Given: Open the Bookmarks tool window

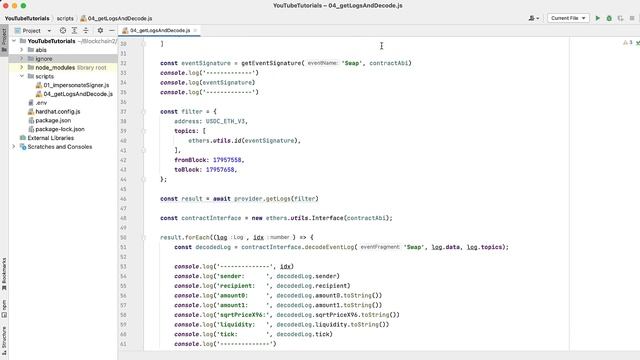Looking at the screenshot, I should click(x=4, y=274).
